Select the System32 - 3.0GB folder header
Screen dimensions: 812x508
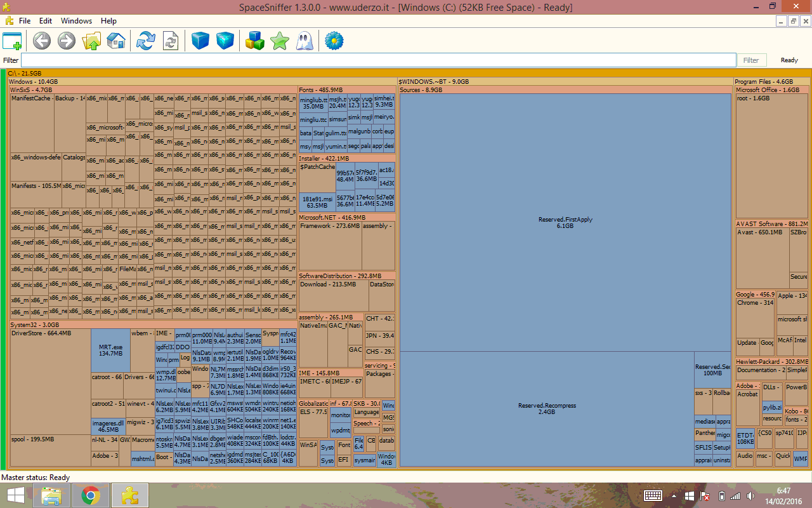pos(153,324)
